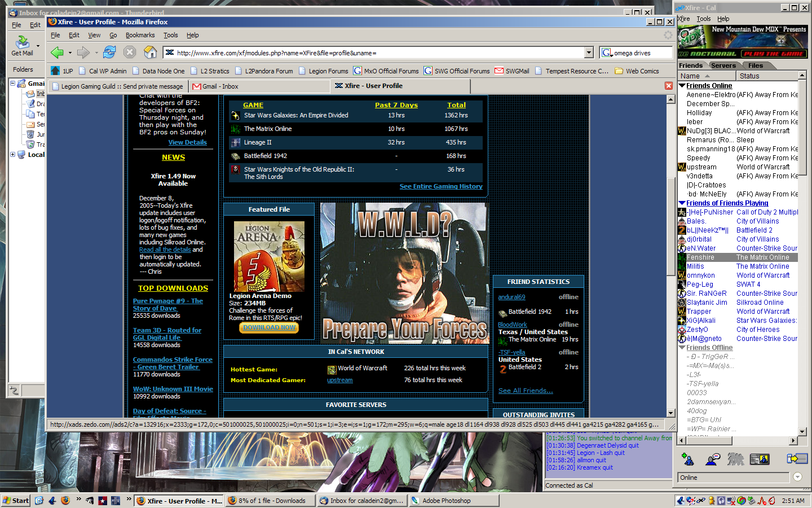The height and width of the screenshot is (508, 812).
Task: Reload the page with the Refresh icon
Action: point(109,52)
